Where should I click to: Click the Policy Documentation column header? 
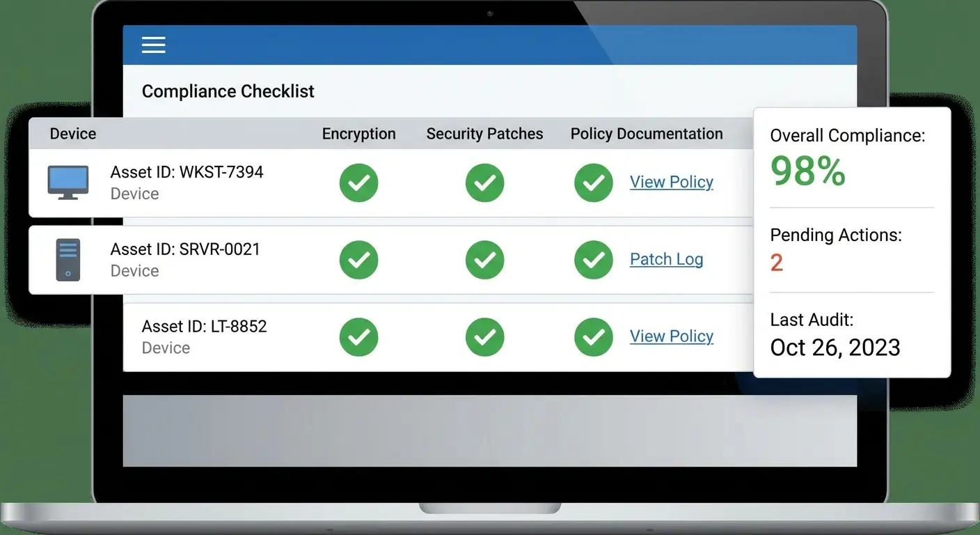pyautogui.click(x=647, y=134)
